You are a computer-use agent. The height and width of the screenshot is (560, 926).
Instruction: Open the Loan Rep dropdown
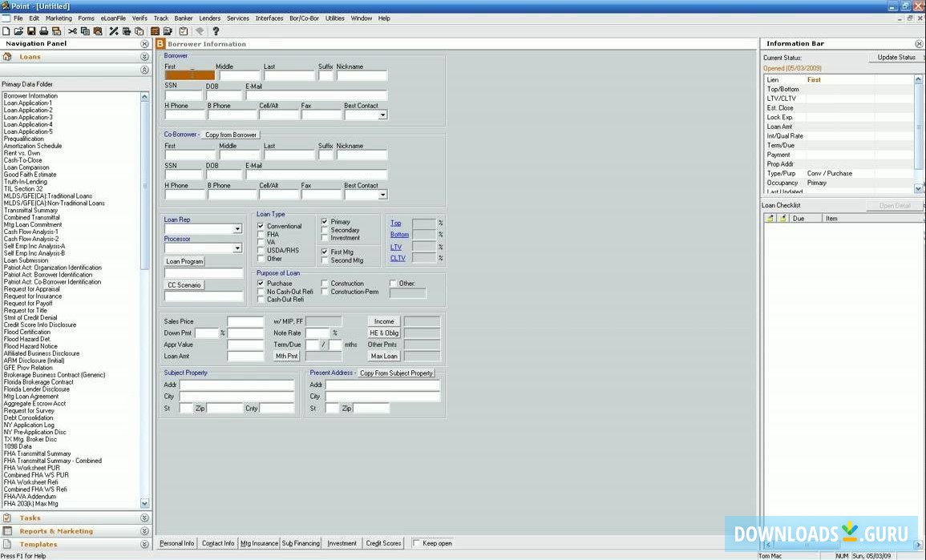pyautogui.click(x=237, y=229)
